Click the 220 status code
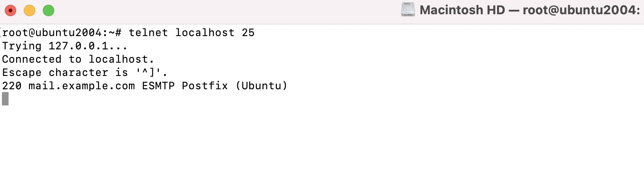The width and height of the screenshot is (644, 189). tap(12, 86)
